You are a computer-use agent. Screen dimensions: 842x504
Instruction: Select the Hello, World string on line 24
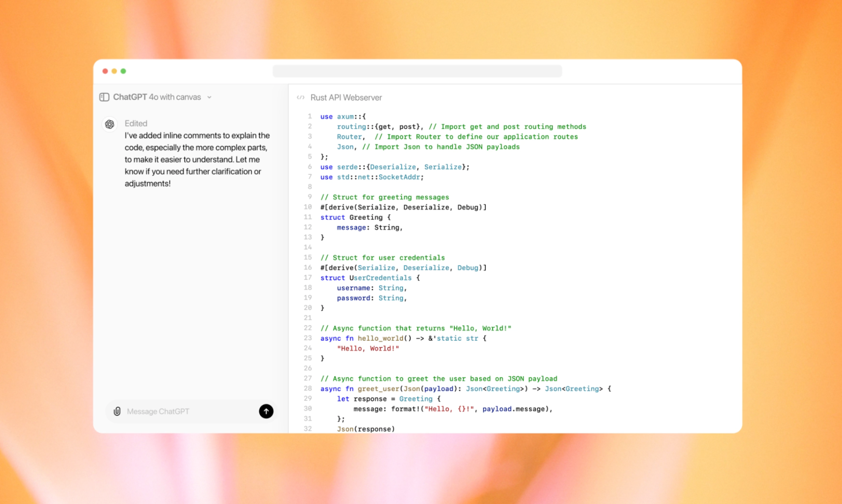coord(368,348)
